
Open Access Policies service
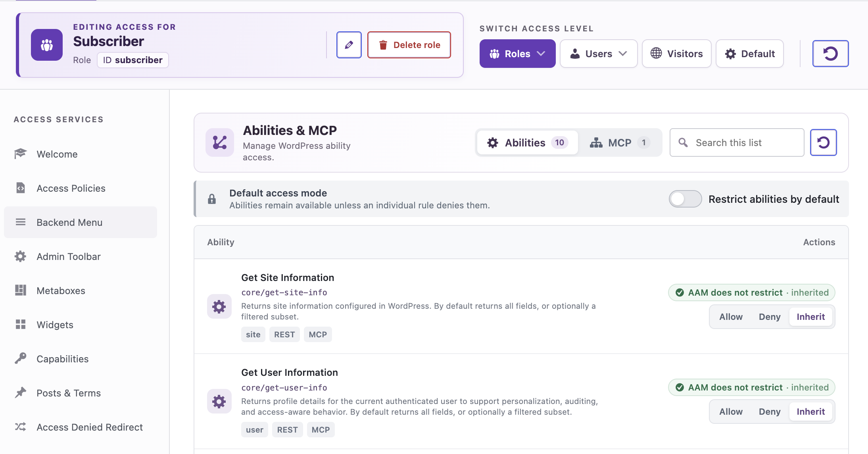(x=81, y=188)
